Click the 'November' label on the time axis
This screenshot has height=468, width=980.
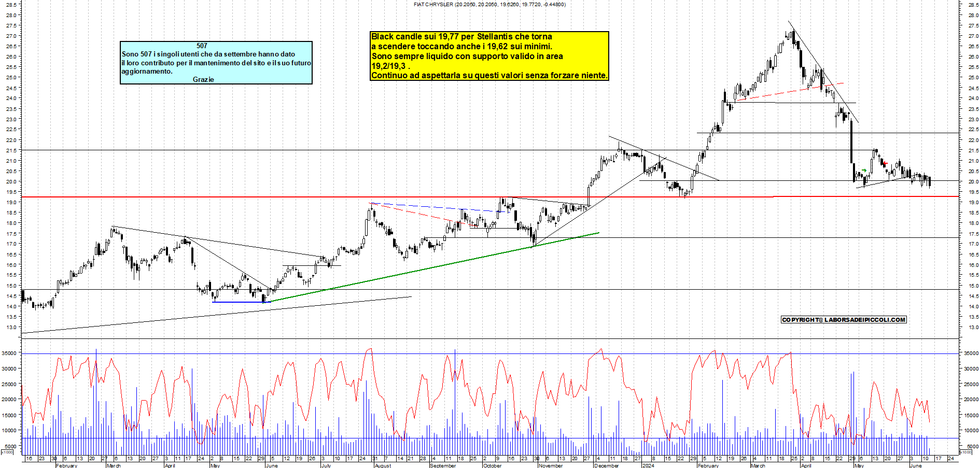550,465
